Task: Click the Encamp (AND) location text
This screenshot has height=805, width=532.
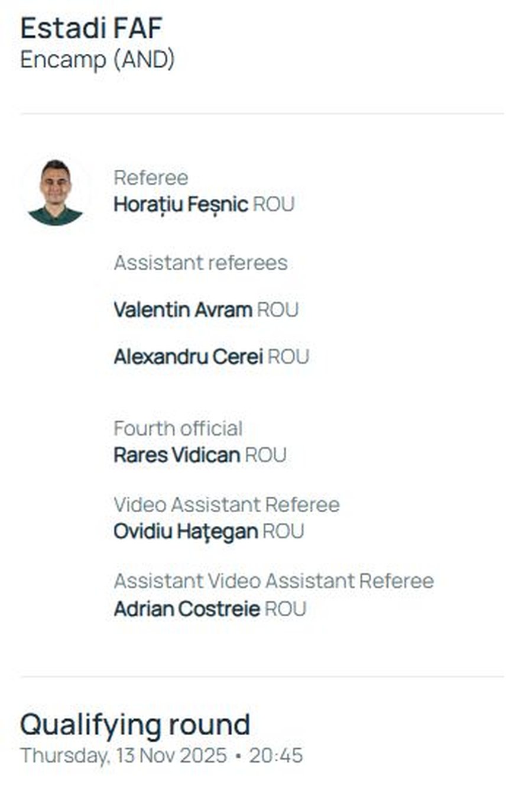Action: (97, 60)
